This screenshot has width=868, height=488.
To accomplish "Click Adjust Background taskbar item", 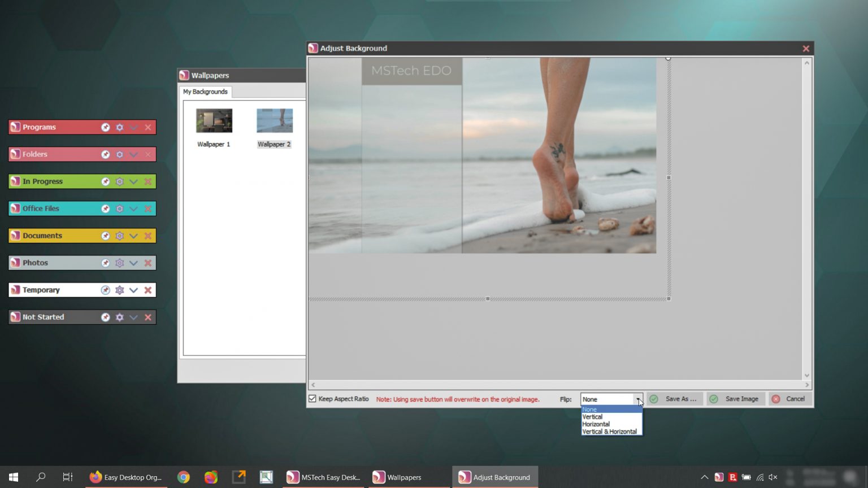I will pyautogui.click(x=495, y=477).
